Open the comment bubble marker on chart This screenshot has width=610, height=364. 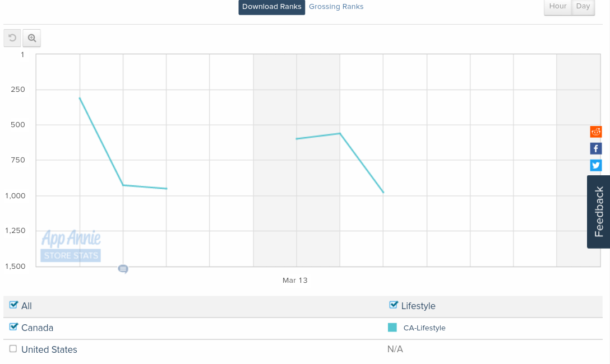coord(123,269)
